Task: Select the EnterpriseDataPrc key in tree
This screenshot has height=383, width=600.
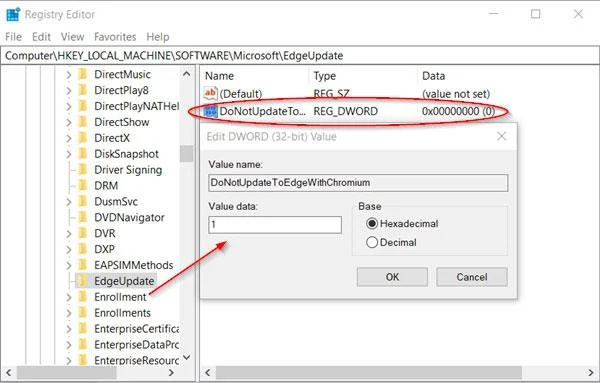Action: pyautogui.click(x=137, y=345)
